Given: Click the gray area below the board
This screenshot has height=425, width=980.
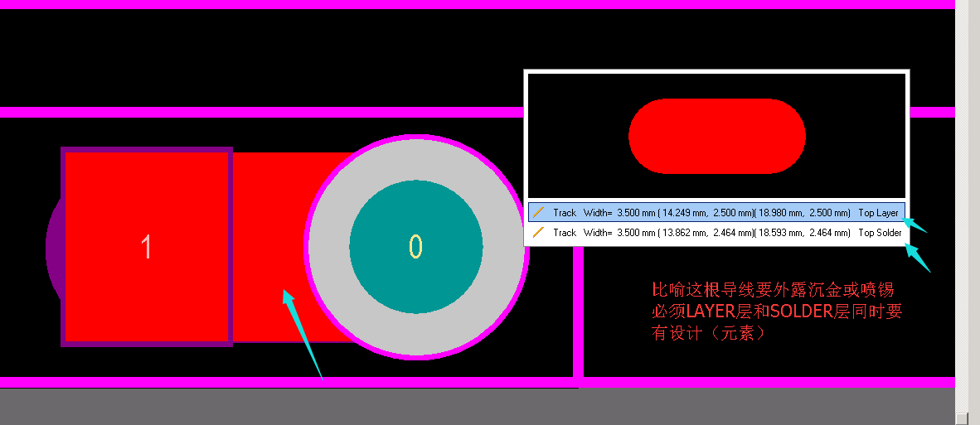Looking at the screenshot, I should coord(478,406).
